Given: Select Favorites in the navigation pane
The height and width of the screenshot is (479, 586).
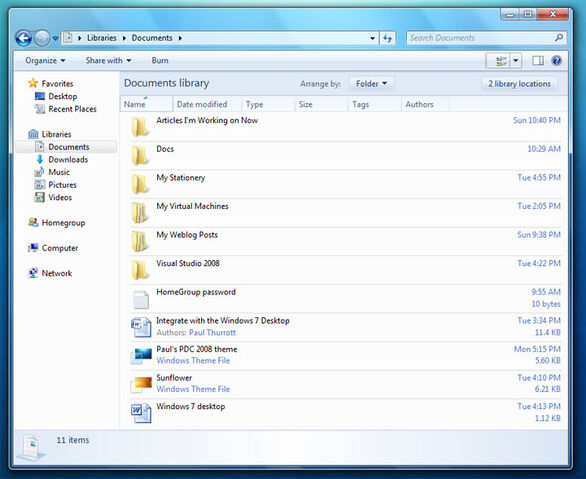Looking at the screenshot, I should pos(51,83).
